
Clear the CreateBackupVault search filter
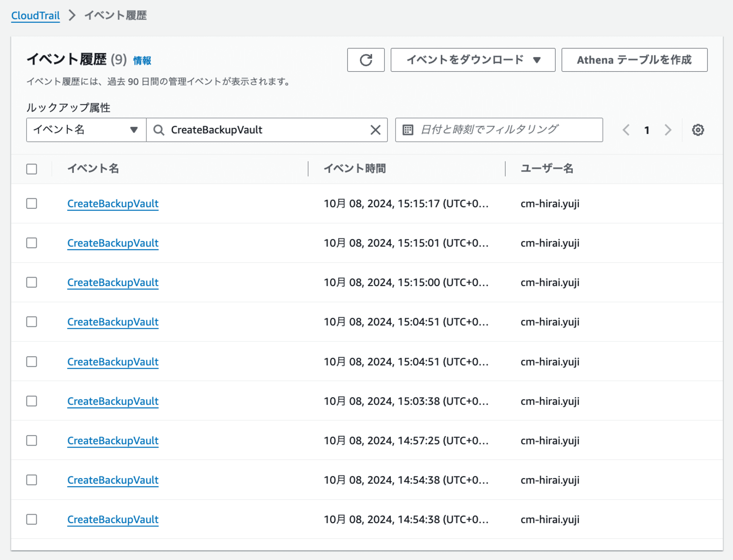click(x=375, y=130)
